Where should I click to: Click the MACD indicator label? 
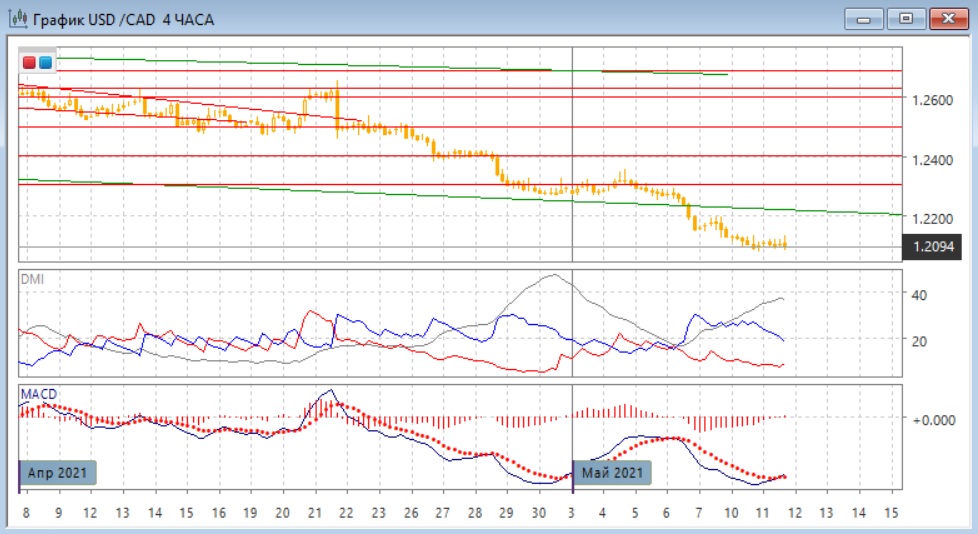tap(38, 393)
